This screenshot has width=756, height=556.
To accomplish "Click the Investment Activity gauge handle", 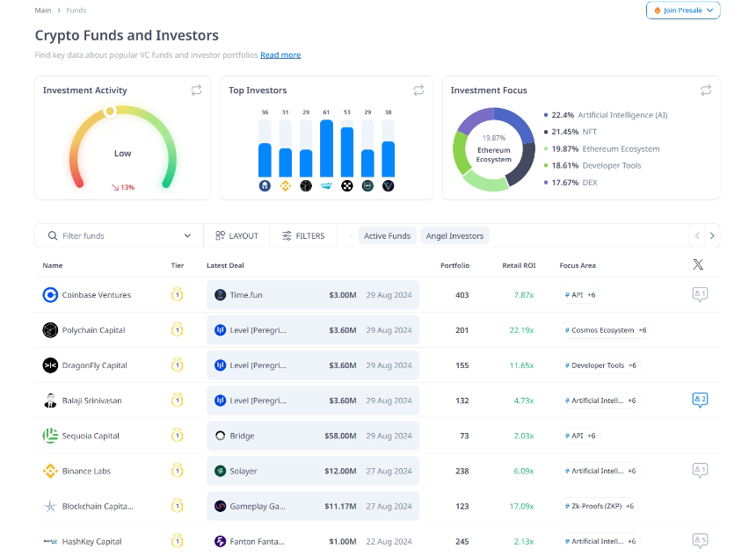I will 110,112.
